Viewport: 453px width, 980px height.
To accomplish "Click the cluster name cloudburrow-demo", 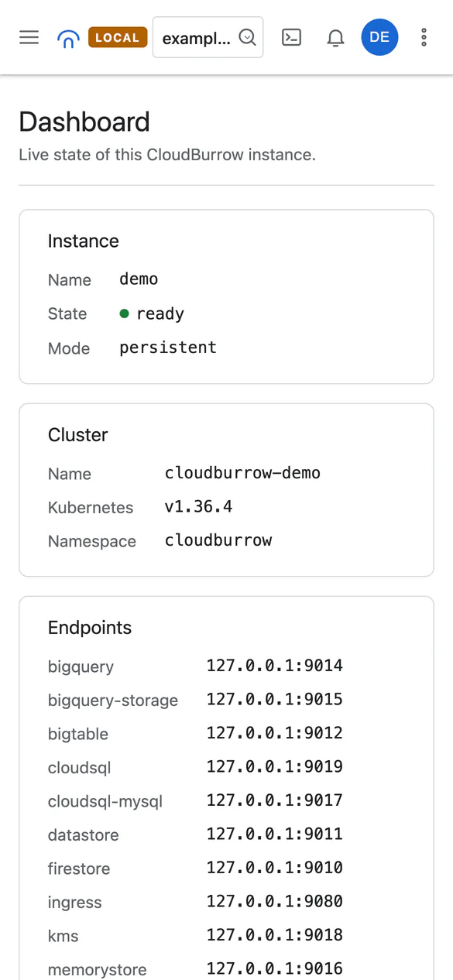I will [x=242, y=473].
